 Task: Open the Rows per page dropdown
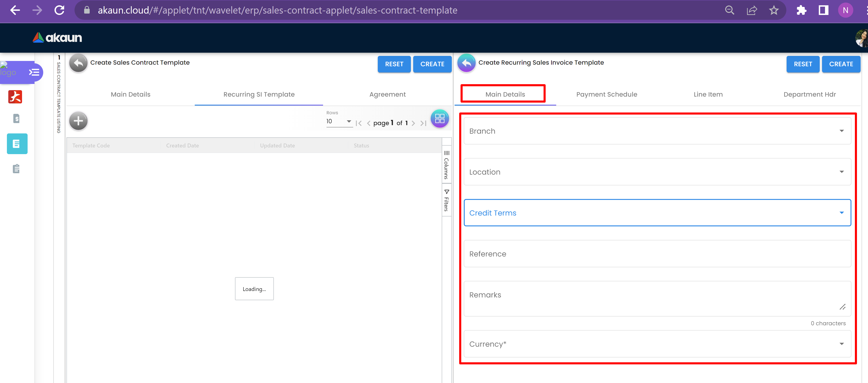click(339, 121)
